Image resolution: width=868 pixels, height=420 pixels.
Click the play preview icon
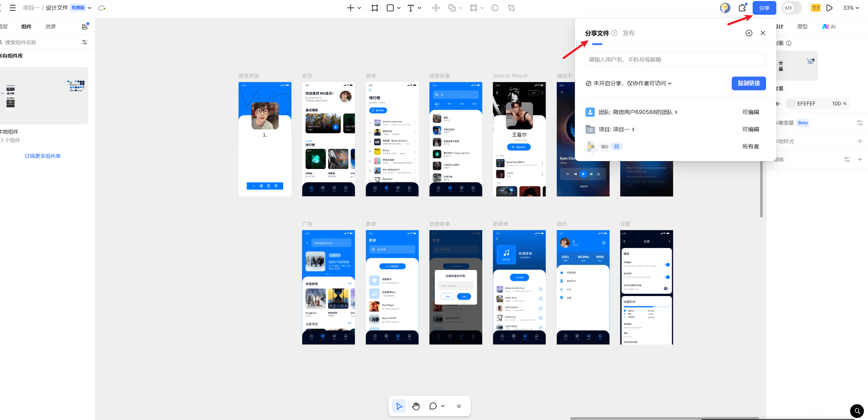(829, 8)
